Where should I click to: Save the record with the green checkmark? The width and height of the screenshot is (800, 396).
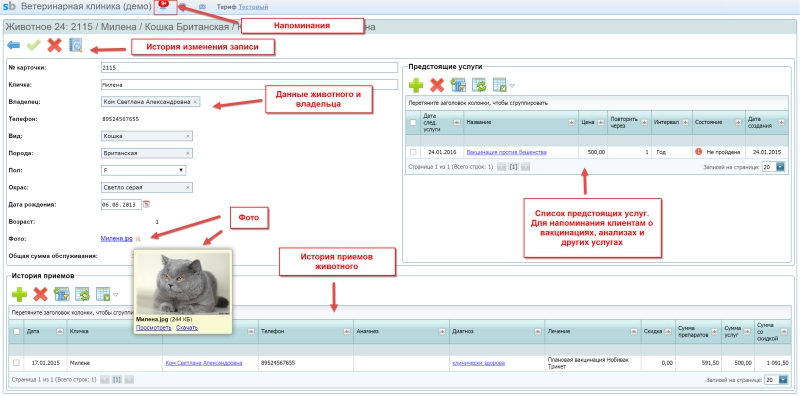click(34, 46)
